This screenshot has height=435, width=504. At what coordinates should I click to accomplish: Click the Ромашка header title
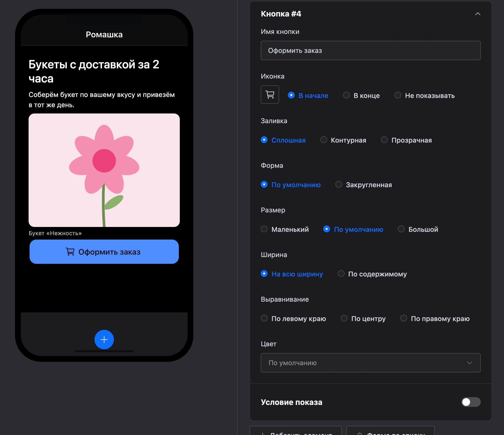(x=104, y=35)
